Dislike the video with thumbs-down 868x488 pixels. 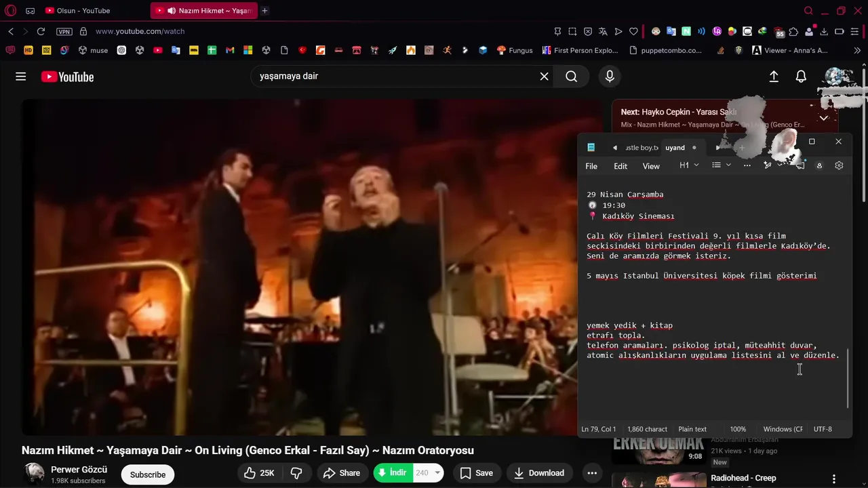click(296, 473)
